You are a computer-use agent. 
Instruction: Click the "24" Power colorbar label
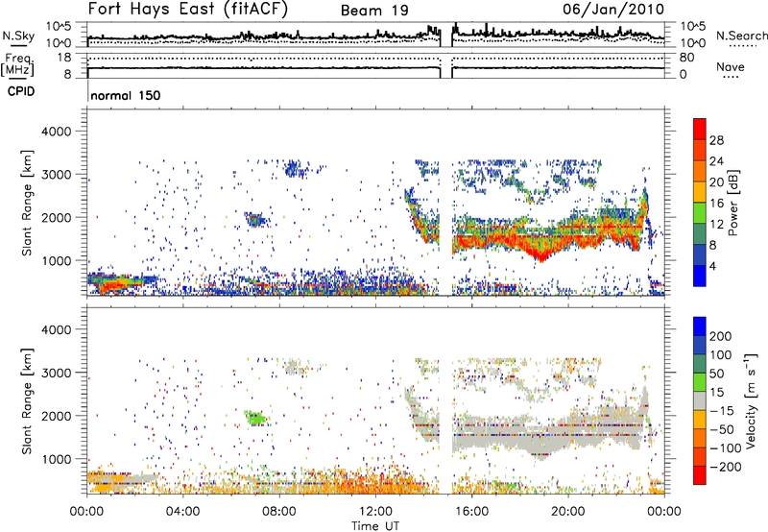(x=716, y=161)
